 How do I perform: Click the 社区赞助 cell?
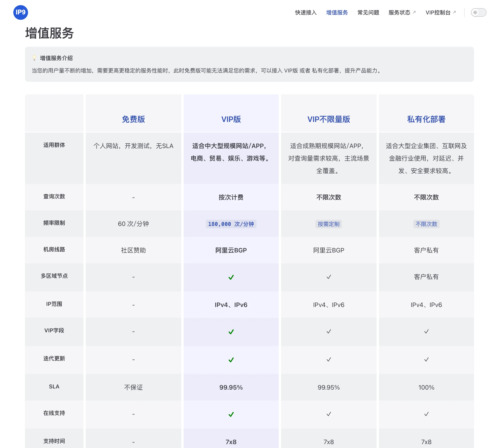pos(133,250)
